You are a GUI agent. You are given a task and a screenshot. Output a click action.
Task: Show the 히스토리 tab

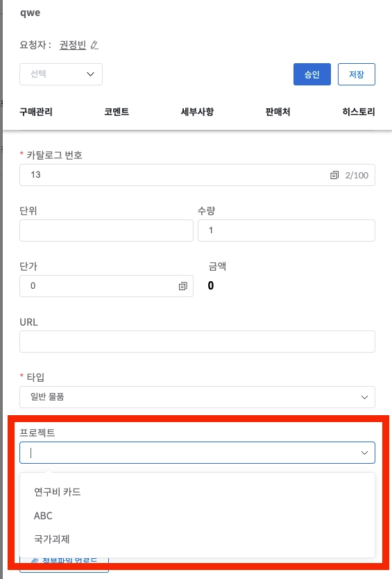pyautogui.click(x=359, y=112)
